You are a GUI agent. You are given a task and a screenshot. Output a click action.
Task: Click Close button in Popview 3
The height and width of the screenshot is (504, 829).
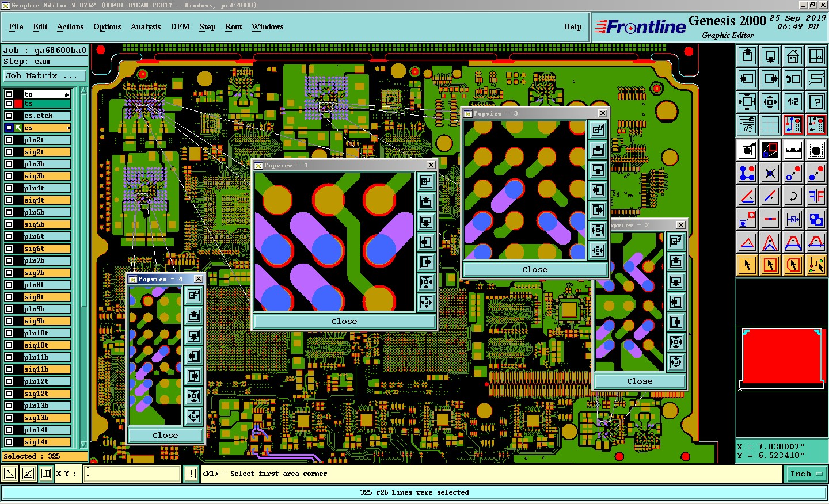535,269
